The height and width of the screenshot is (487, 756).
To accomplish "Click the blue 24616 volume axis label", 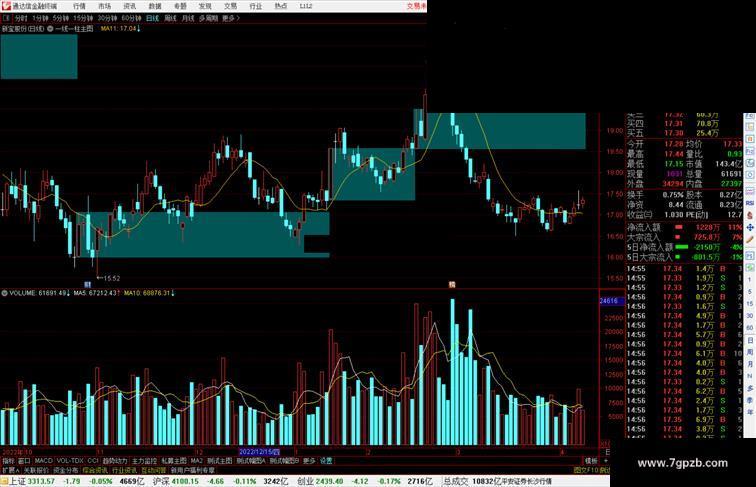I will pyautogui.click(x=612, y=301).
